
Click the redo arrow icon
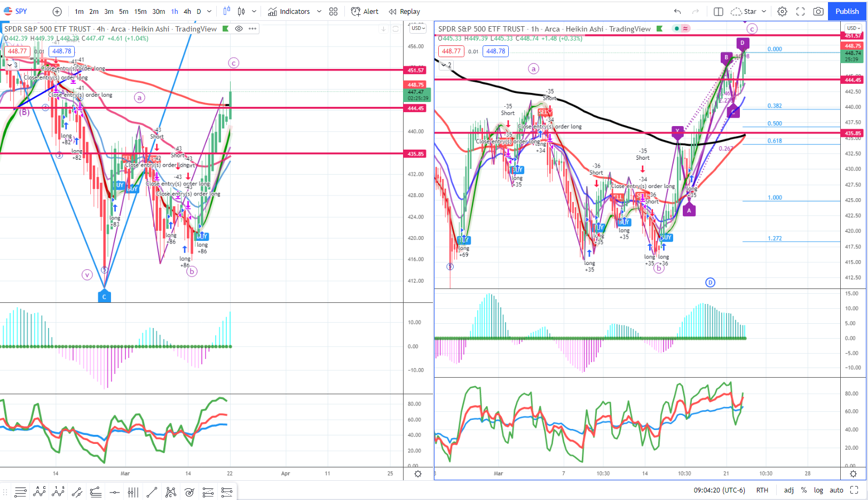pos(696,11)
